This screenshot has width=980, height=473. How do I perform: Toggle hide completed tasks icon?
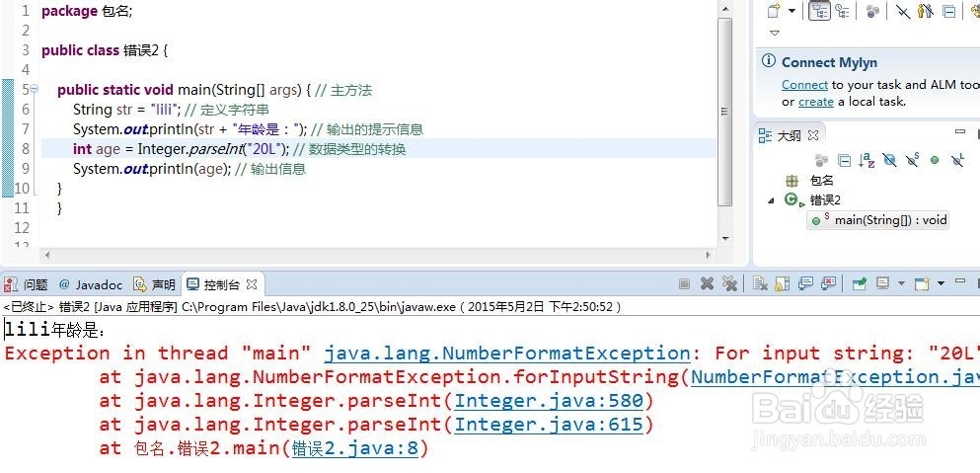point(902,11)
